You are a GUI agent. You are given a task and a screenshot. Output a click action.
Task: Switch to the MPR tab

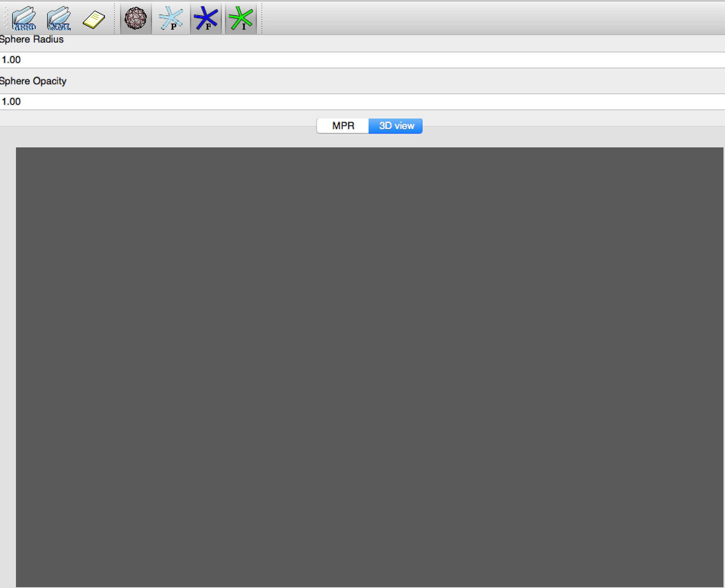tap(343, 126)
